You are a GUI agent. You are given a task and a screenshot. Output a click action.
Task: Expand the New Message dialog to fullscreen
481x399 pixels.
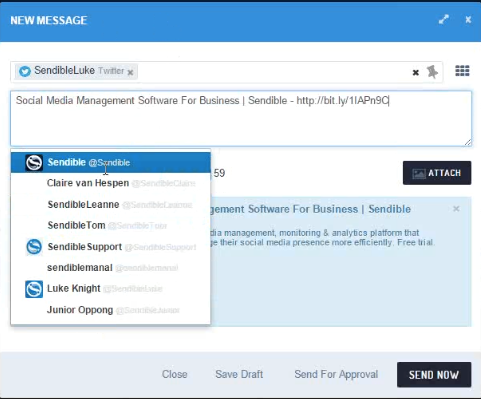point(444,20)
